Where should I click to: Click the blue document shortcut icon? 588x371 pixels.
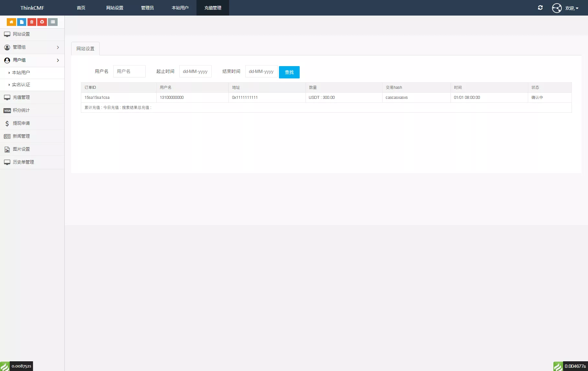(x=22, y=22)
